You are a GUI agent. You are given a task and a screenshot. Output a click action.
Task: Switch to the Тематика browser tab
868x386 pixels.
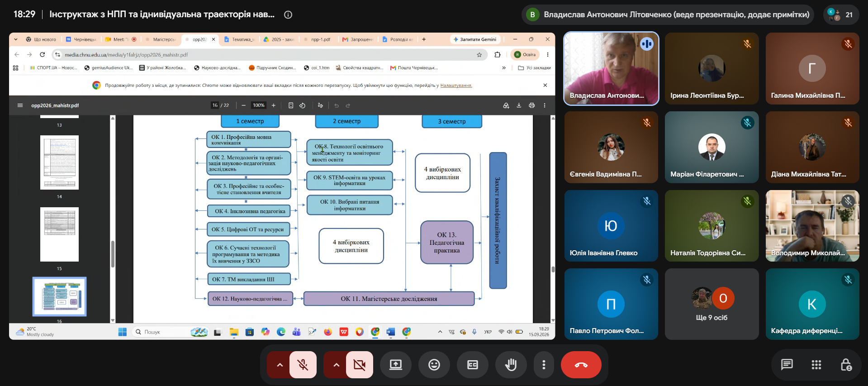[x=240, y=39]
